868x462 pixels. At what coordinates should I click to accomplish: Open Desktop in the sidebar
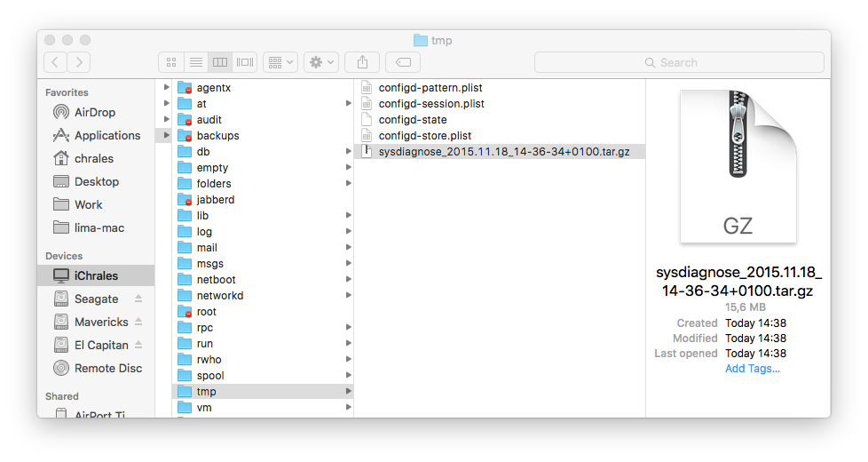pos(95,182)
